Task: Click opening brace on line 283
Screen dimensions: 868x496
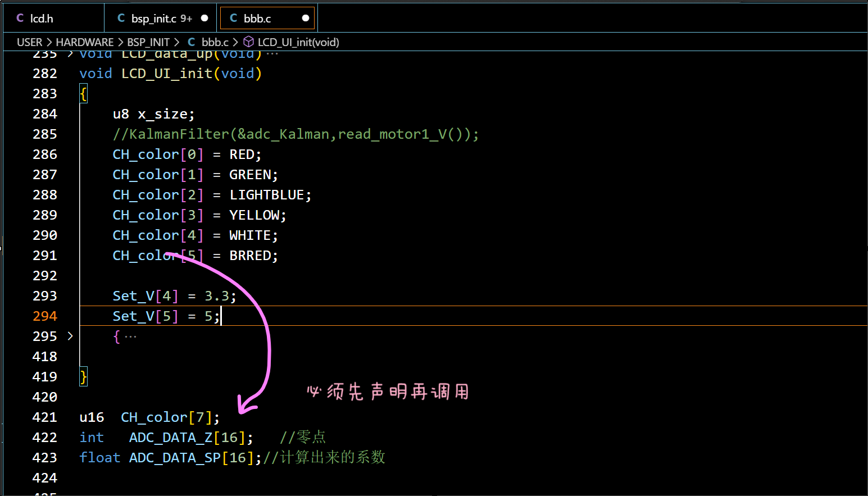Action: (x=84, y=94)
